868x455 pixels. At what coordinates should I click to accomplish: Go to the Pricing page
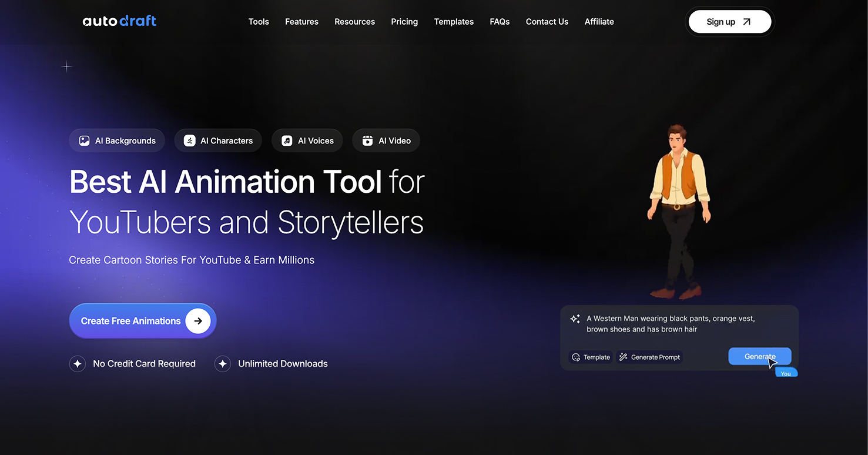click(404, 22)
